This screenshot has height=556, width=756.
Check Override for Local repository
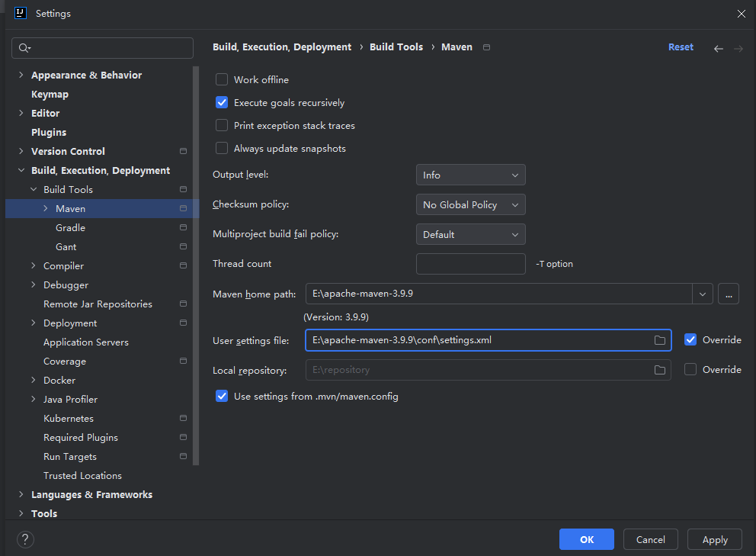[x=690, y=369]
